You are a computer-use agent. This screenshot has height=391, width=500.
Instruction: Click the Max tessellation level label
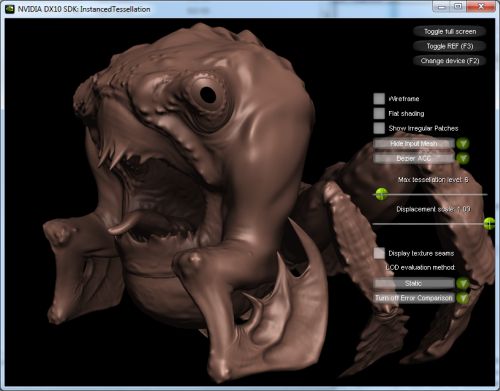tap(433, 180)
